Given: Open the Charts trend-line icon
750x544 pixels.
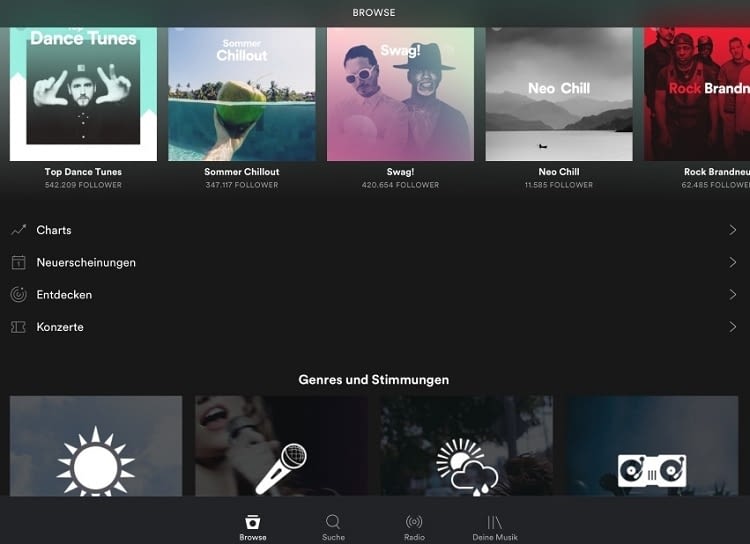Looking at the screenshot, I should coord(19,230).
